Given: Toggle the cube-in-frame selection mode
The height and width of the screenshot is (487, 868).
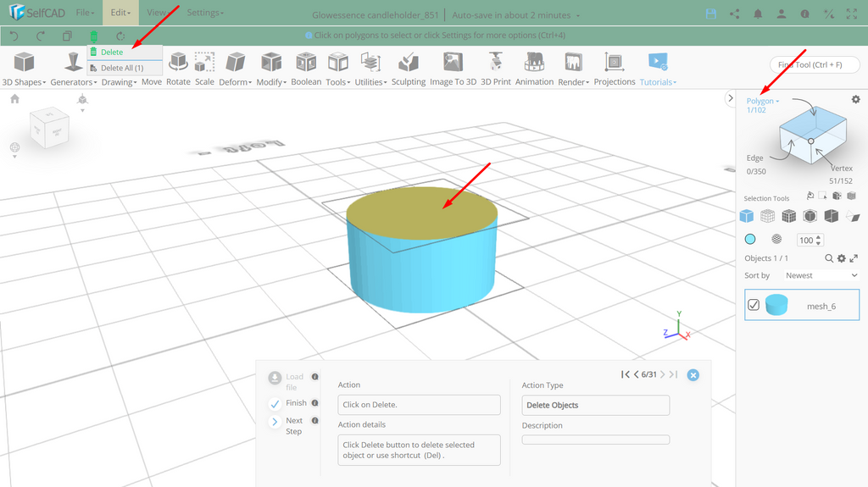Looking at the screenshot, I should 810,216.
